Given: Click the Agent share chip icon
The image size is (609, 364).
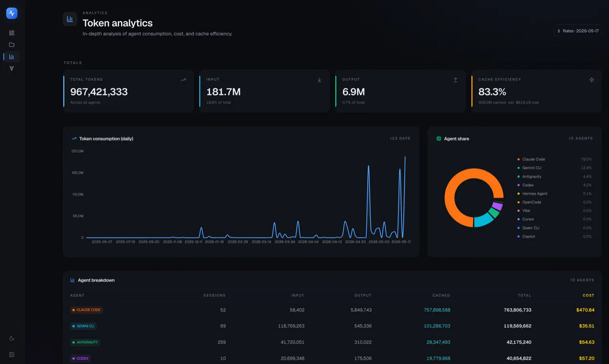Looking at the screenshot, I should [439, 139].
